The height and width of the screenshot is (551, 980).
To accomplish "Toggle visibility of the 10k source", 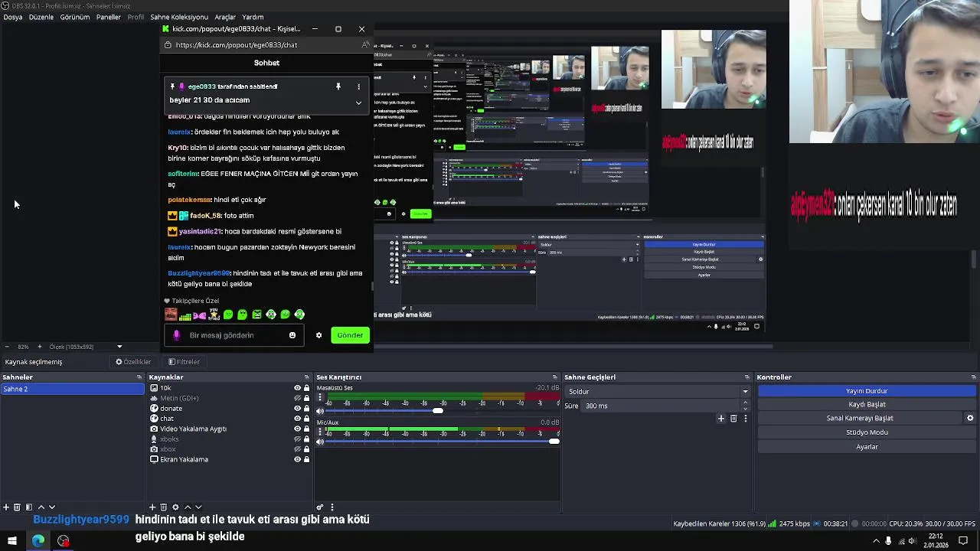I will [x=297, y=388].
